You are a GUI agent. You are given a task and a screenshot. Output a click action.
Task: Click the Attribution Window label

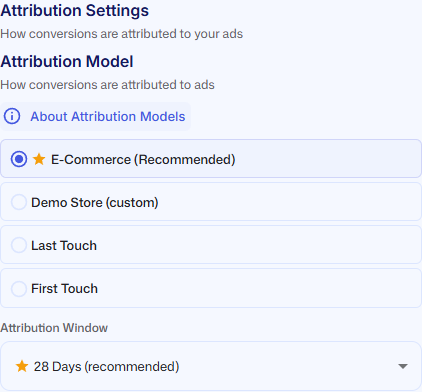coord(54,328)
